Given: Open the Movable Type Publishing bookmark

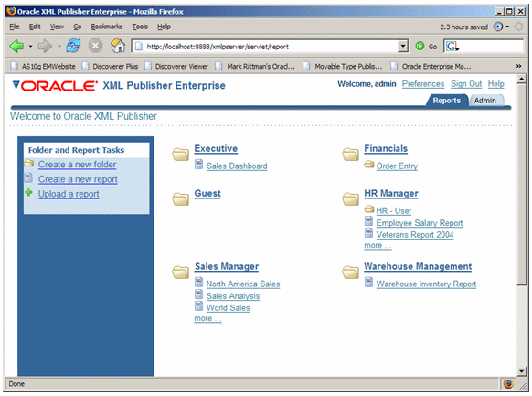Looking at the screenshot, I should (x=343, y=66).
